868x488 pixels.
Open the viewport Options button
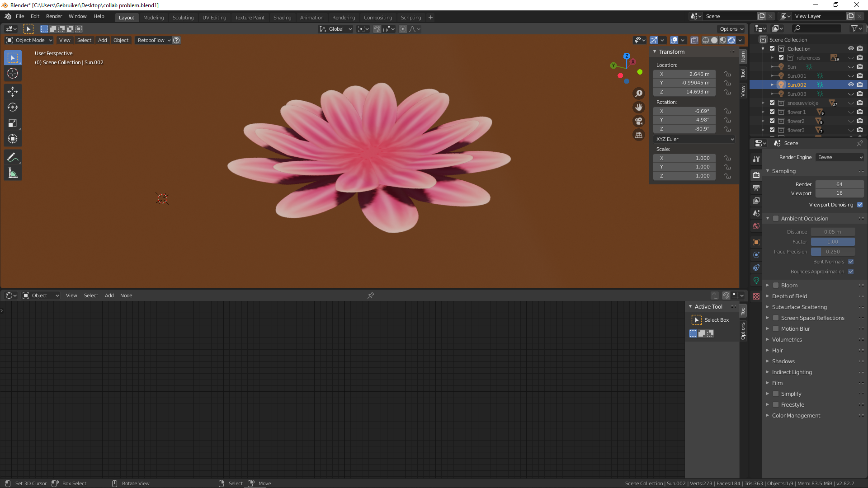[x=731, y=29]
